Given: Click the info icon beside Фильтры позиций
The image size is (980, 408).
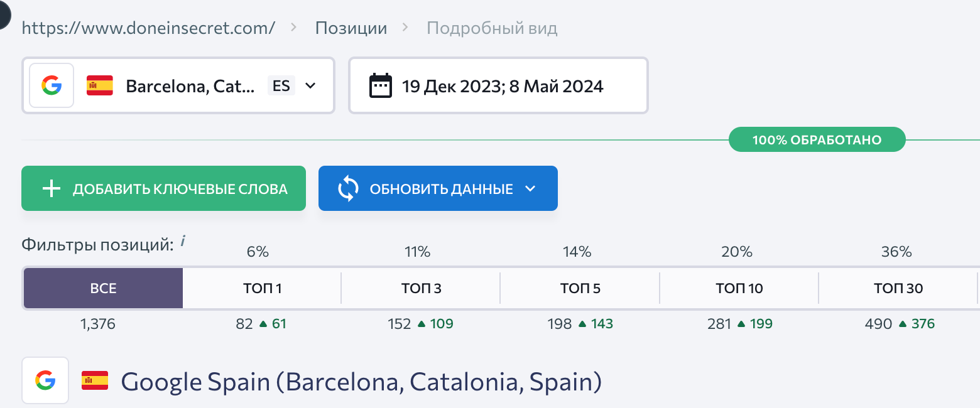Looking at the screenshot, I should coord(183,241).
